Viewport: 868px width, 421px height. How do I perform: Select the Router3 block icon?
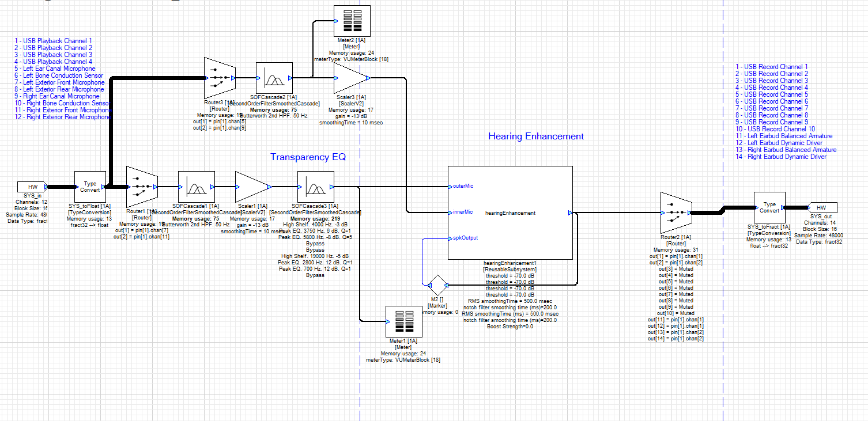point(218,77)
